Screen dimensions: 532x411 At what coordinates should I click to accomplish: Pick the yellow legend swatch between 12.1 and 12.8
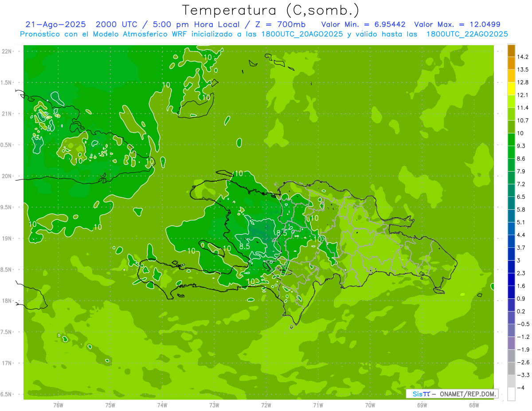pos(511,89)
